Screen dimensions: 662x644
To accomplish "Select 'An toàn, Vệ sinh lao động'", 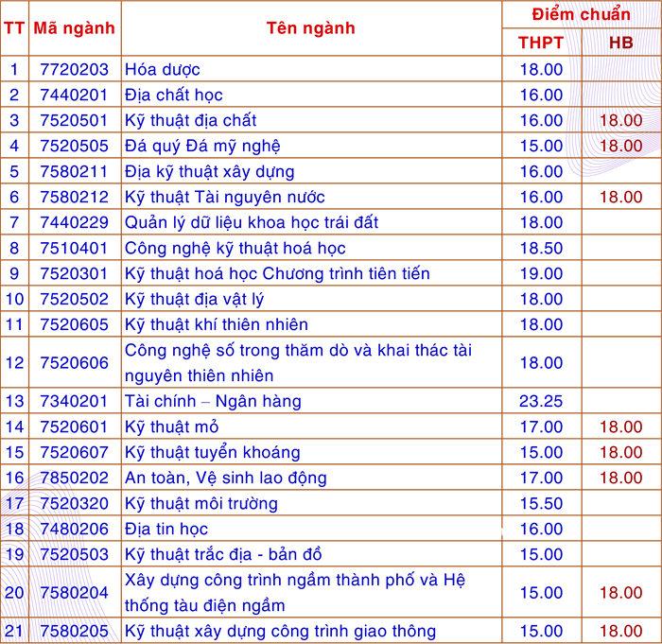I will point(226,479).
